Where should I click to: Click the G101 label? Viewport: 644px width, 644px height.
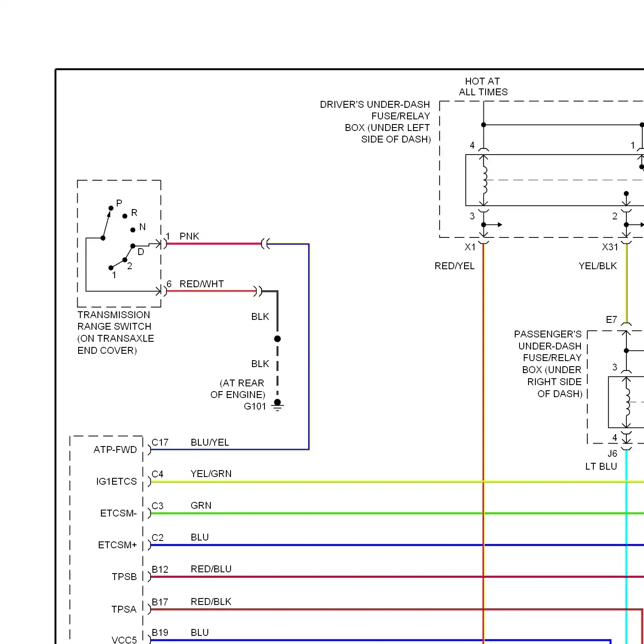click(x=255, y=406)
